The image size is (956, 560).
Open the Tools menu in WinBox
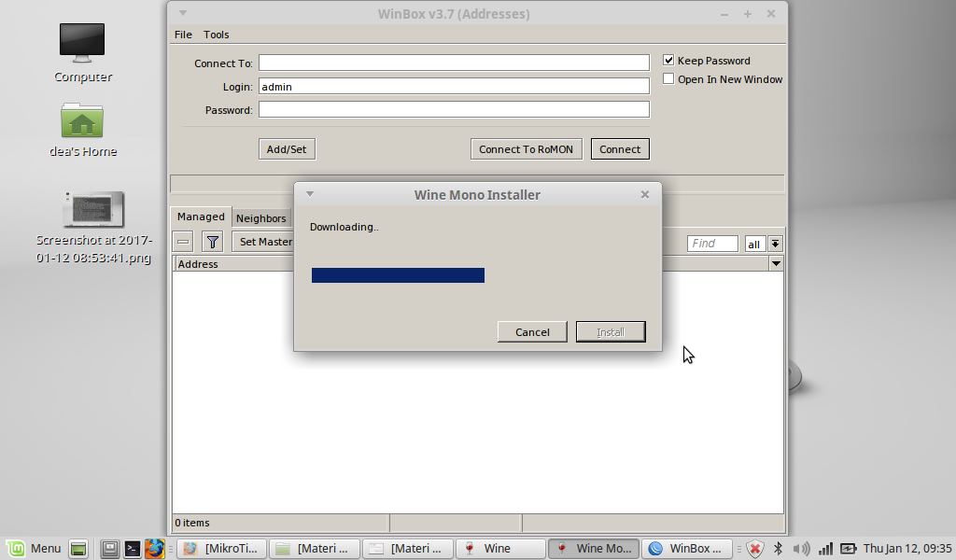(216, 35)
